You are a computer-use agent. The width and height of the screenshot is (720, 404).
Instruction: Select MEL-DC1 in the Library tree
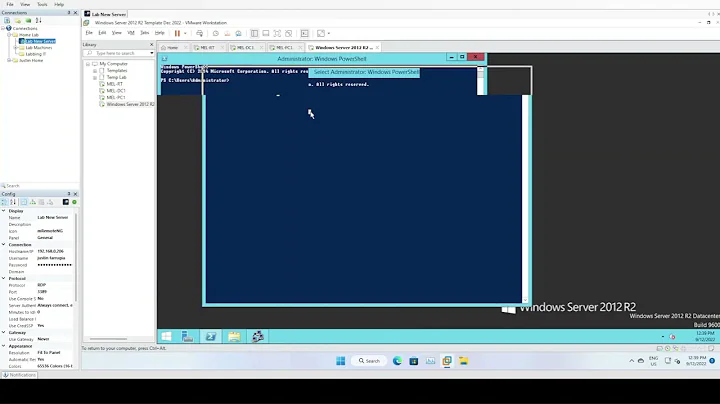pos(116,91)
